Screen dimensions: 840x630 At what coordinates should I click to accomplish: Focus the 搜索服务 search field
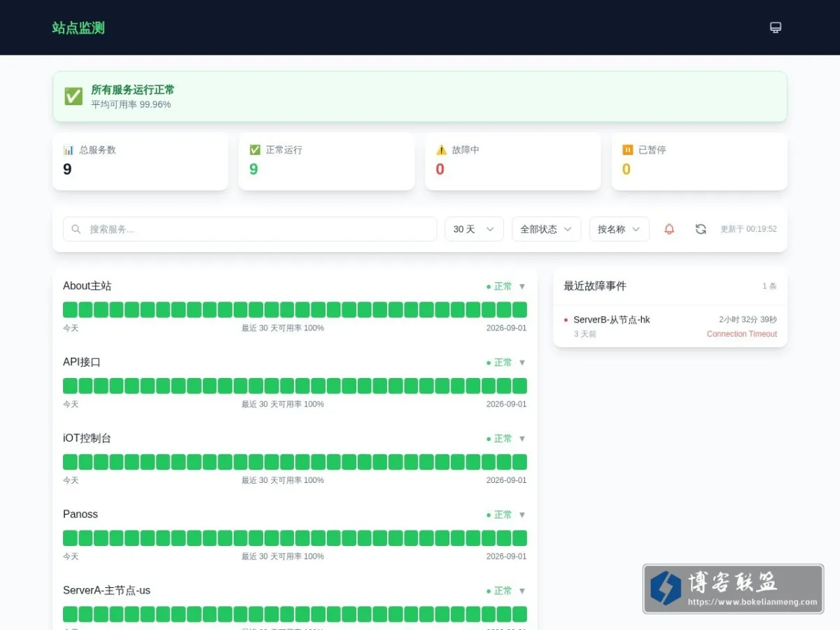pyautogui.click(x=250, y=229)
